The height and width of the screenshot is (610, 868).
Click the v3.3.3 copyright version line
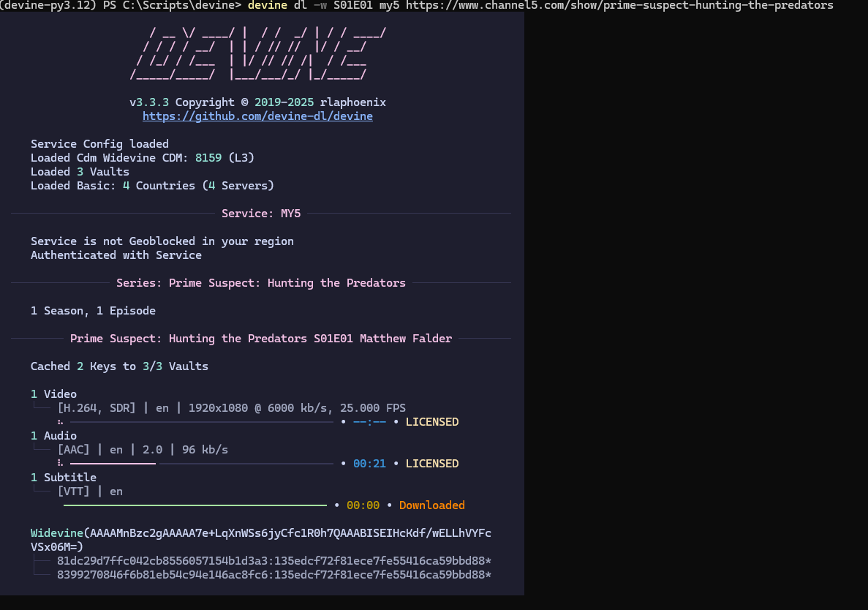pyautogui.click(x=257, y=102)
